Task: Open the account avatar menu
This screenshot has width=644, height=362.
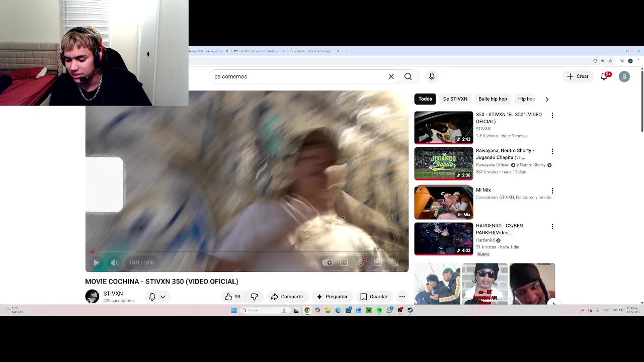Action: click(624, 76)
